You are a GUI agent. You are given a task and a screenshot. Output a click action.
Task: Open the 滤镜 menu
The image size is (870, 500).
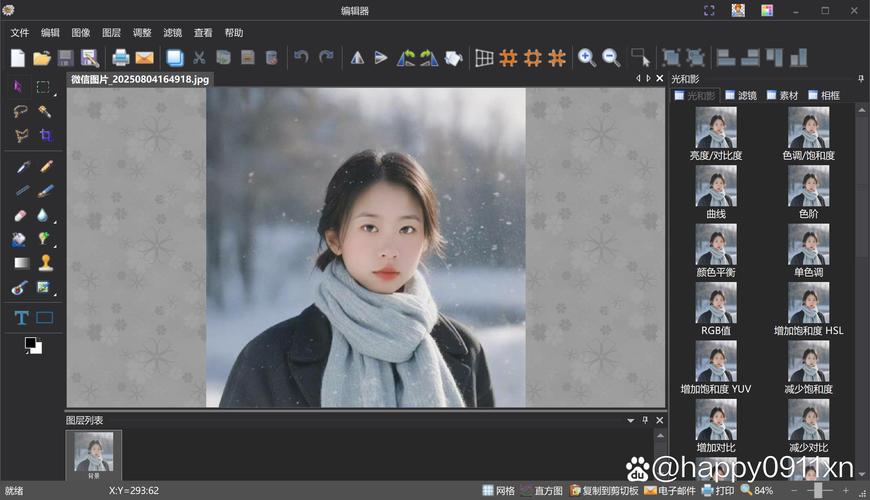(173, 33)
